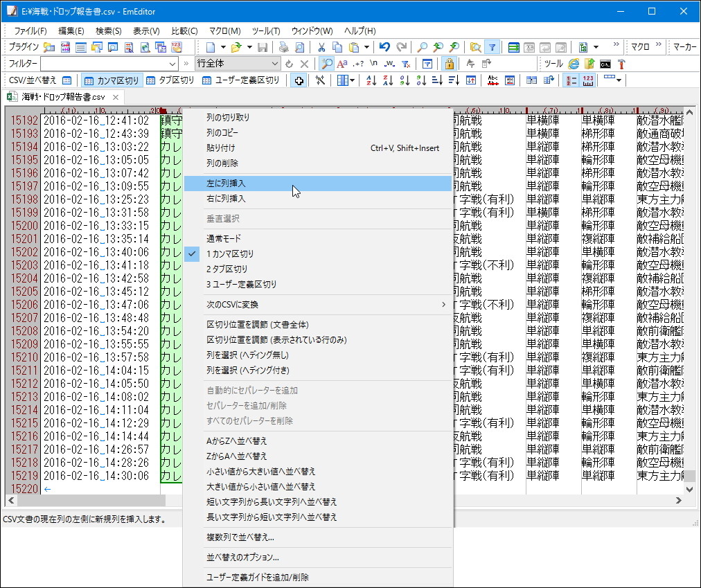Expand the toolbar overflow chevron before マクロ
This screenshot has width=701, height=588.
point(616,44)
